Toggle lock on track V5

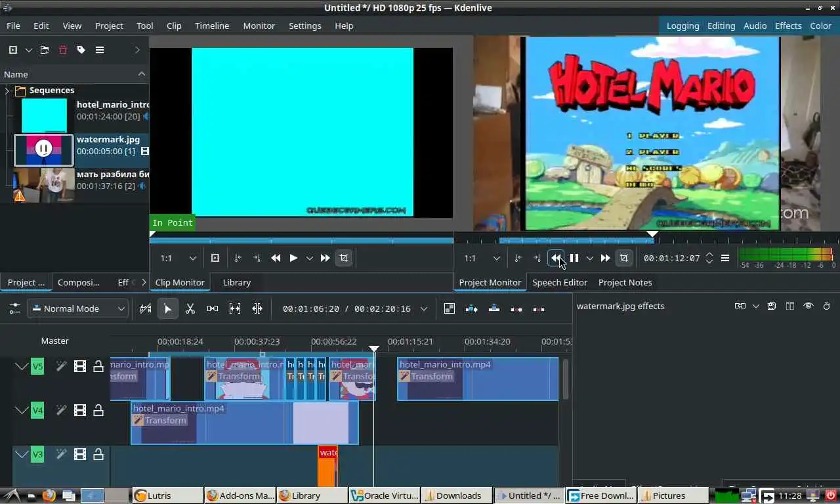[98, 366]
